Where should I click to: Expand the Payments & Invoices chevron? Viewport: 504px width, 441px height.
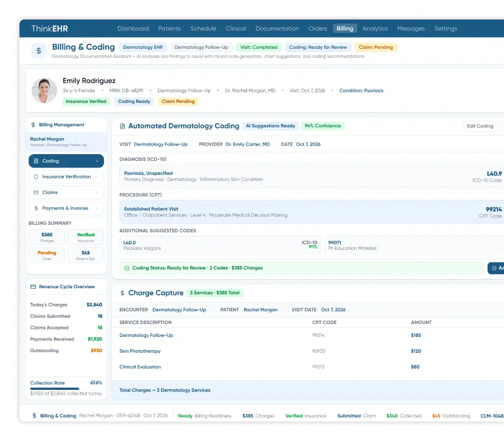[x=97, y=208]
